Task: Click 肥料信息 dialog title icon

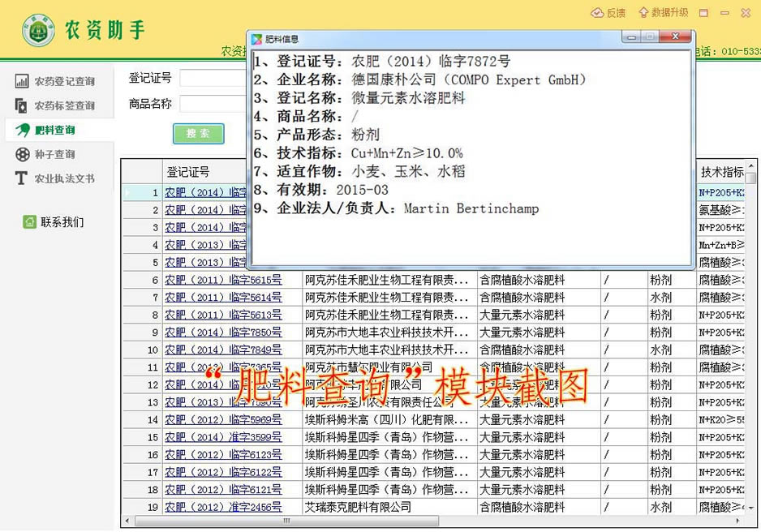Action: click(x=256, y=39)
